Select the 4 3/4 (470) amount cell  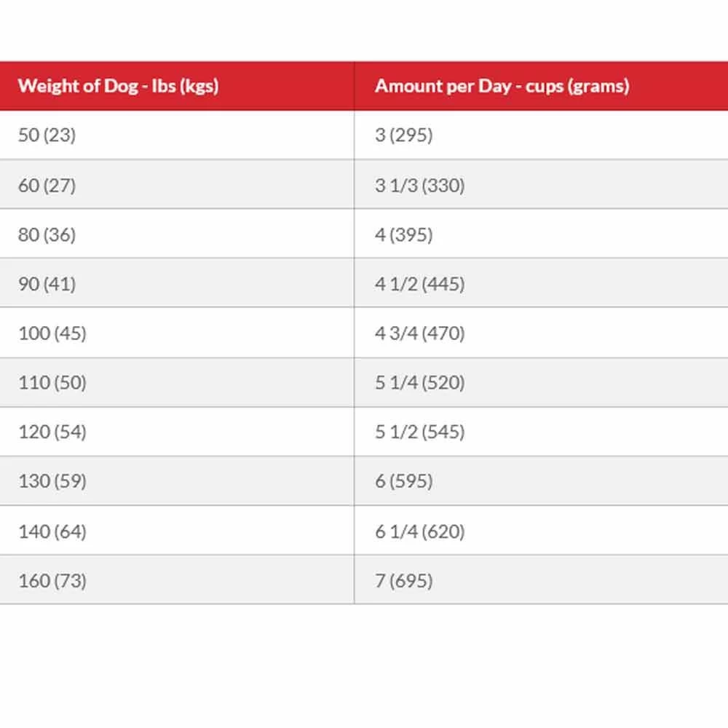click(x=419, y=333)
